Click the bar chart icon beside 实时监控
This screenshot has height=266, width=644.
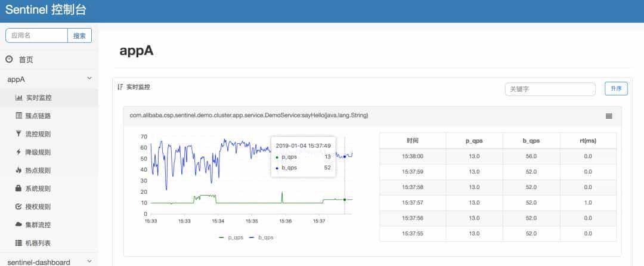pyautogui.click(x=18, y=98)
